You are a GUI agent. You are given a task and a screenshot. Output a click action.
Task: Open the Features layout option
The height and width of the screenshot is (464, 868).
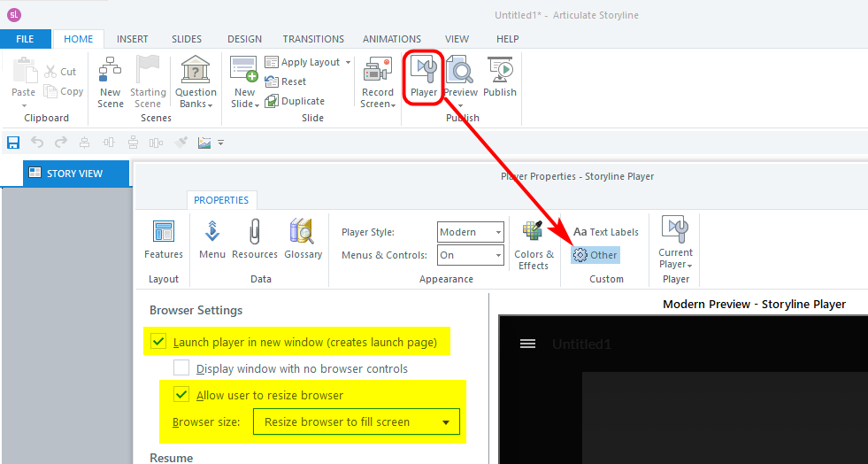(x=164, y=239)
